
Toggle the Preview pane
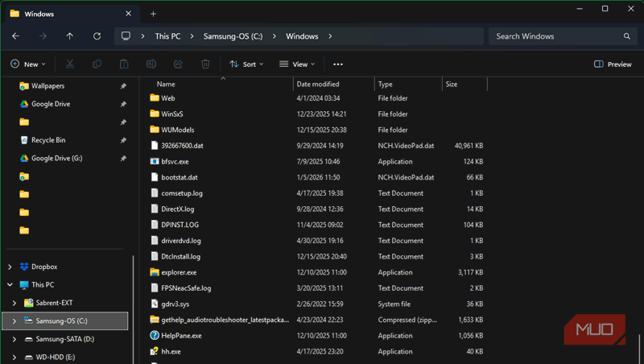click(613, 64)
